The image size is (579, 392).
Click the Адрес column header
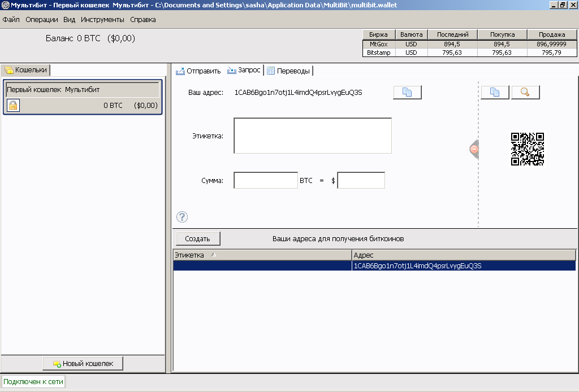point(464,255)
